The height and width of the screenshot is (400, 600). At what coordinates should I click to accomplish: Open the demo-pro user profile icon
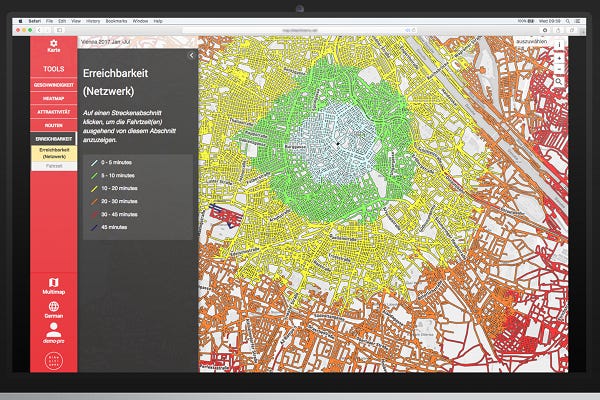click(x=54, y=330)
